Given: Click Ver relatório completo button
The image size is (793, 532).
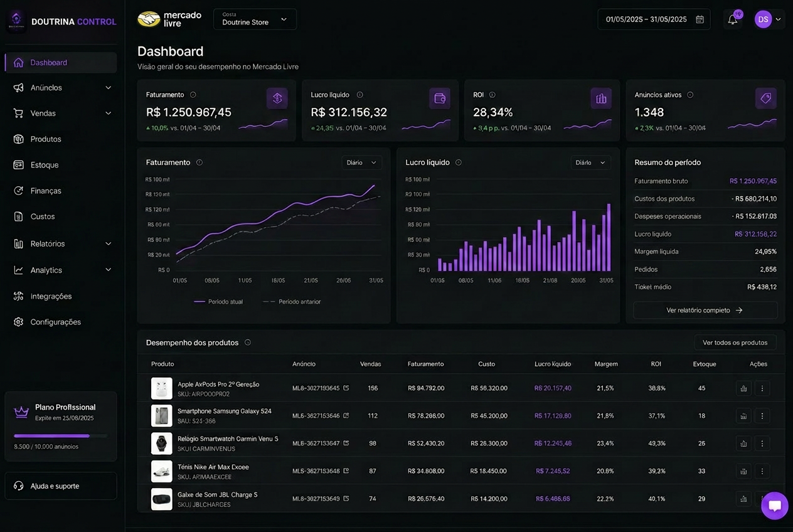Looking at the screenshot, I should [x=705, y=310].
